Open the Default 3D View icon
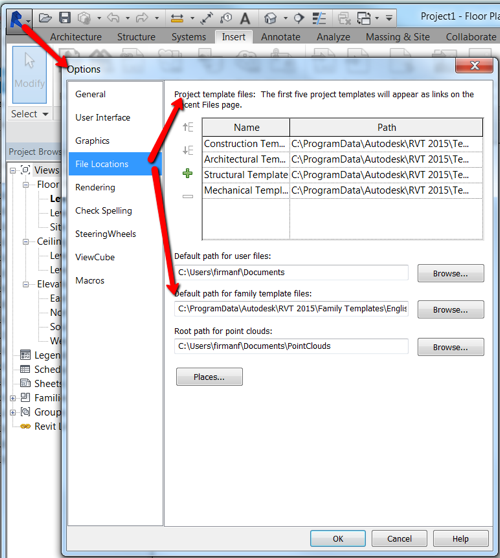The height and width of the screenshot is (558, 500). pos(270,18)
